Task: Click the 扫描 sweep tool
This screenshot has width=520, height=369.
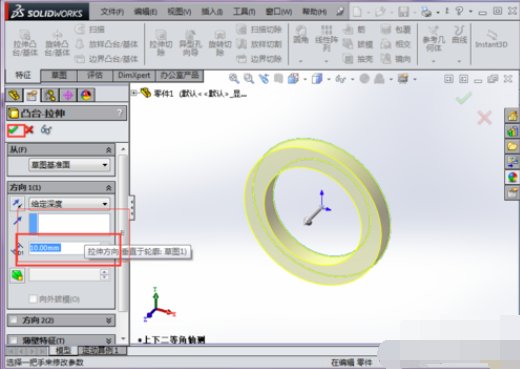Action: point(90,29)
